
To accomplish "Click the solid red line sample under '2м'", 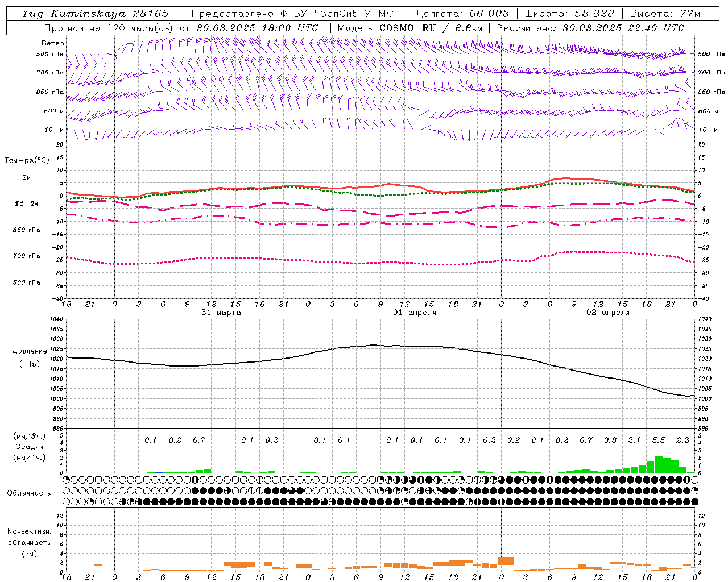I will 26,184.
